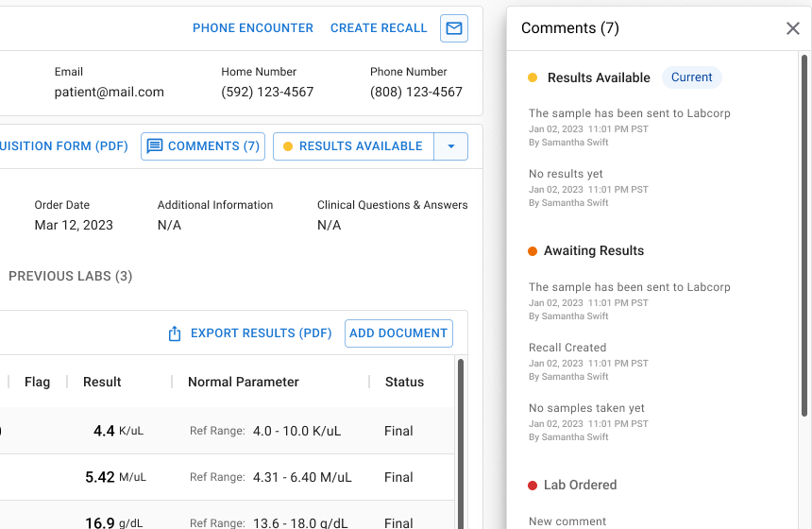
Task: Click the 'Recall Created' comment
Action: 567,348
